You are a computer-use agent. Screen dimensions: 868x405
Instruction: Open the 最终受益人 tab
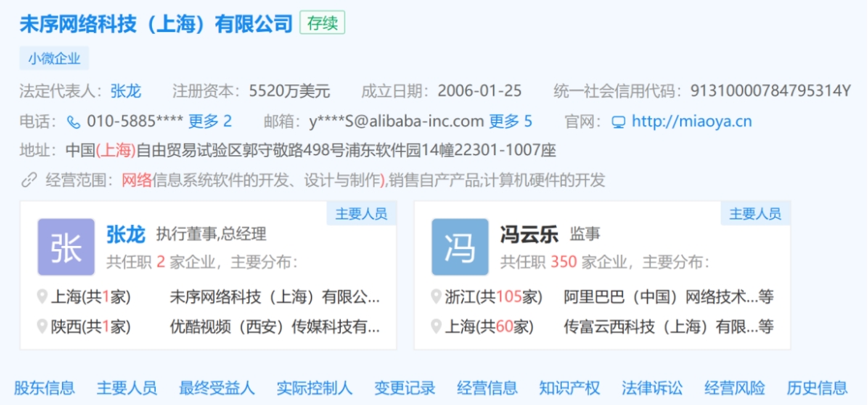pyautogui.click(x=217, y=388)
